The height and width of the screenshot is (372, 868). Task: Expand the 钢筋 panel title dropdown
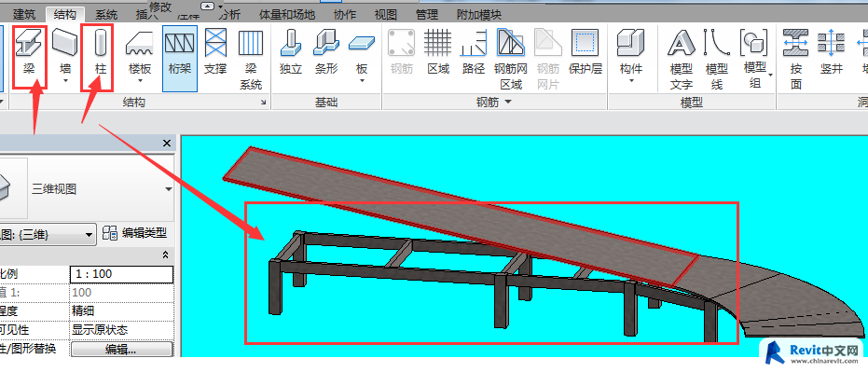(507, 103)
